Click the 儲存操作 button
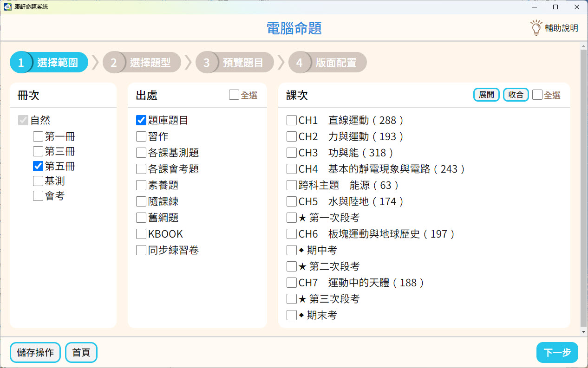Screen dimensions: 588x368 (35, 352)
